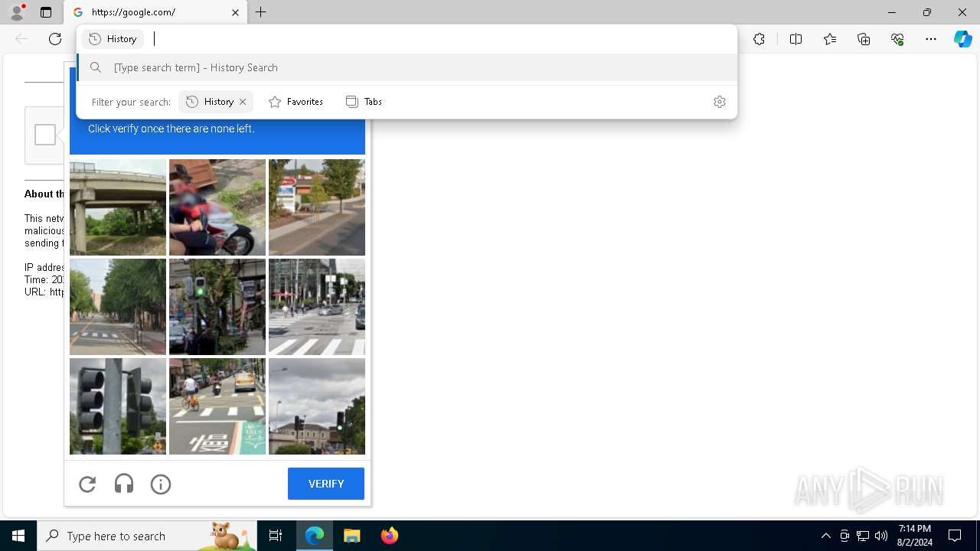Viewport: 980px width, 551px height.
Task: Click the History chip in address bar
Action: pyautogui.click(x=113, y=39)
